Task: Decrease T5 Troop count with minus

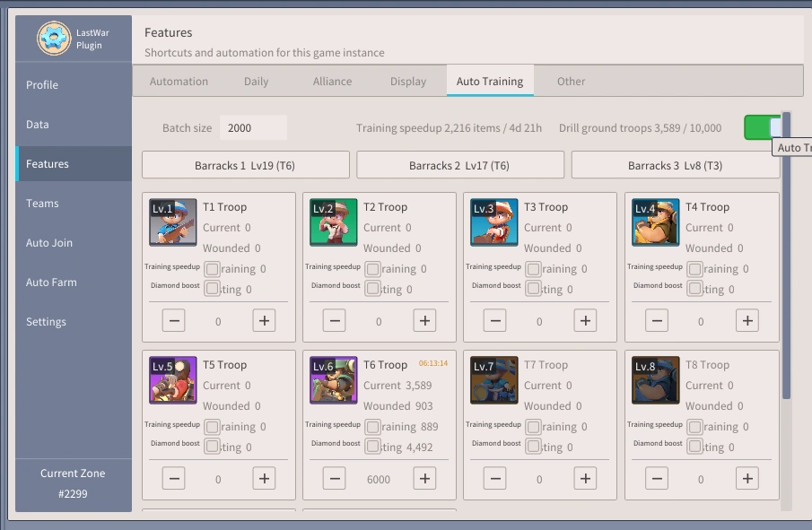Action: click(x=173, y=479)
